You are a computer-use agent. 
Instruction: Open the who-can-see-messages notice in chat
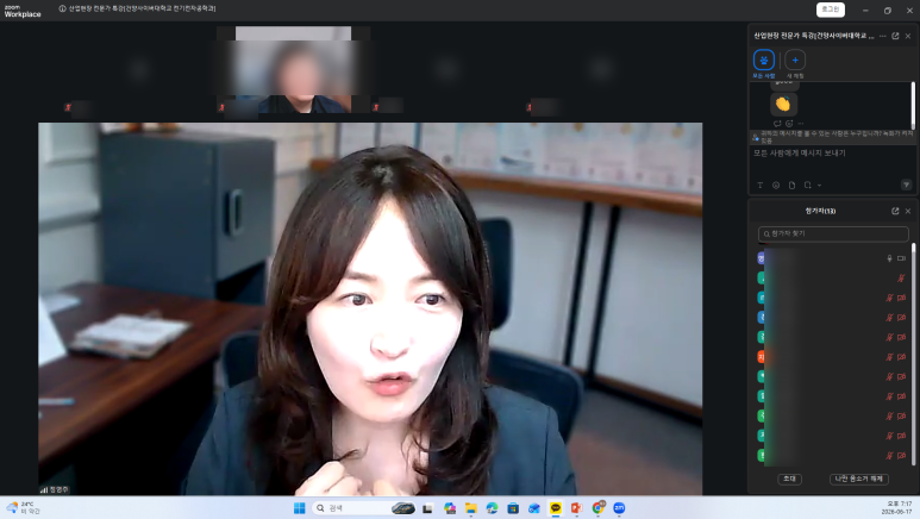click(x=833, y=137)
